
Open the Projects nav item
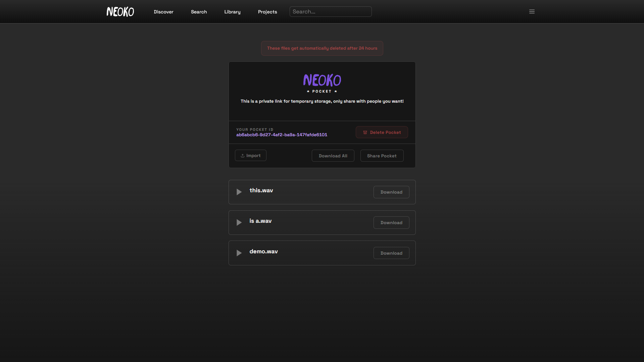point(267,12)
